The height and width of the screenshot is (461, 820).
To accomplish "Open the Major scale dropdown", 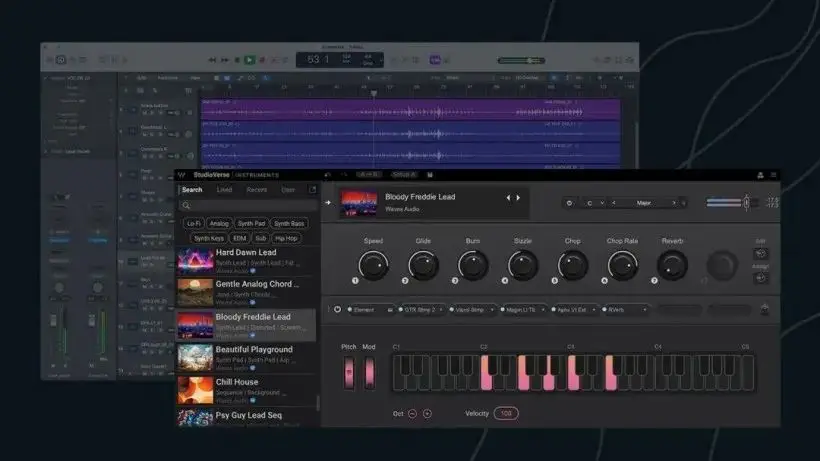I will (x=645, y=203).
